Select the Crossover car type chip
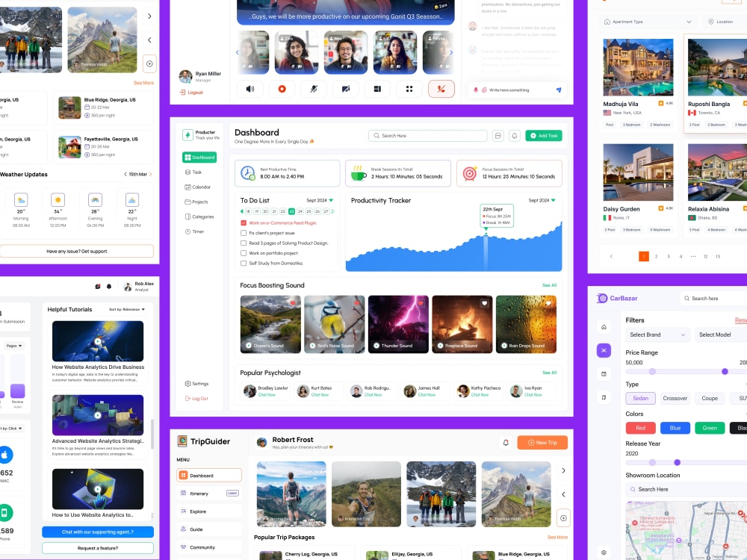The image size is (747, 560). point(675,398)
